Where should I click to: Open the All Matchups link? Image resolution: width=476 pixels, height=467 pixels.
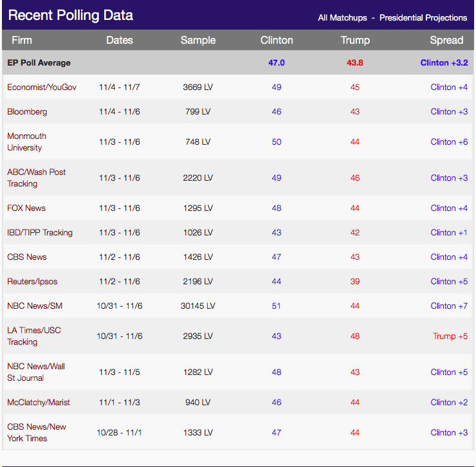coord(342,18)
